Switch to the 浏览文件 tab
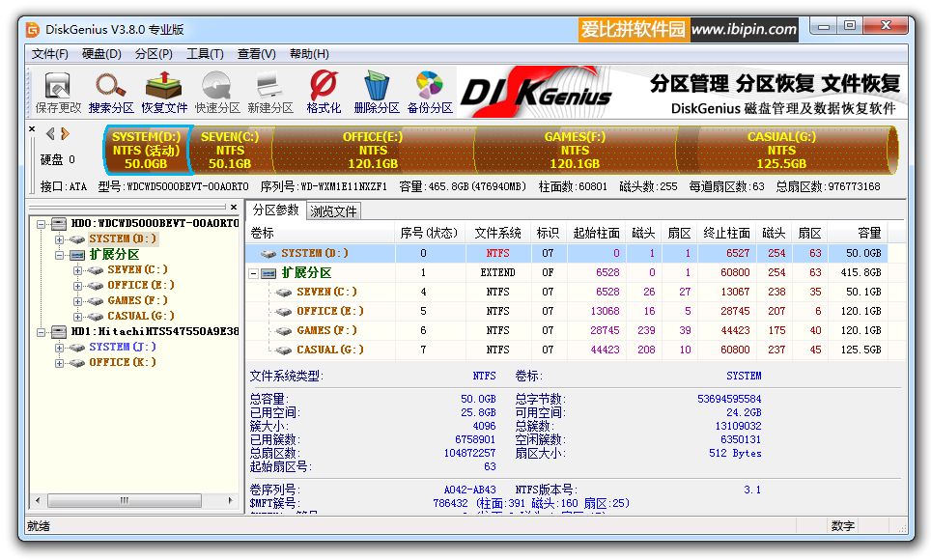Viewport: 931px width, 560px height. tap(333, 211)
